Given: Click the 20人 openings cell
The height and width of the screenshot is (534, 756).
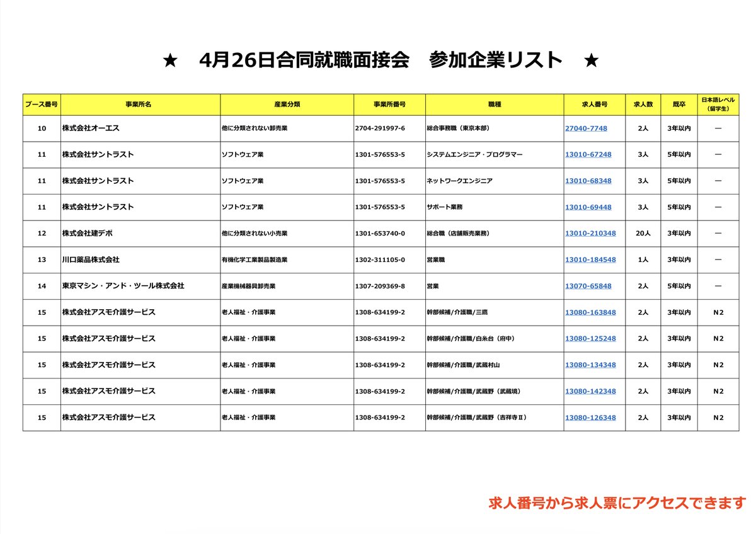Looking at the screenshot, I should coord(643,234).
